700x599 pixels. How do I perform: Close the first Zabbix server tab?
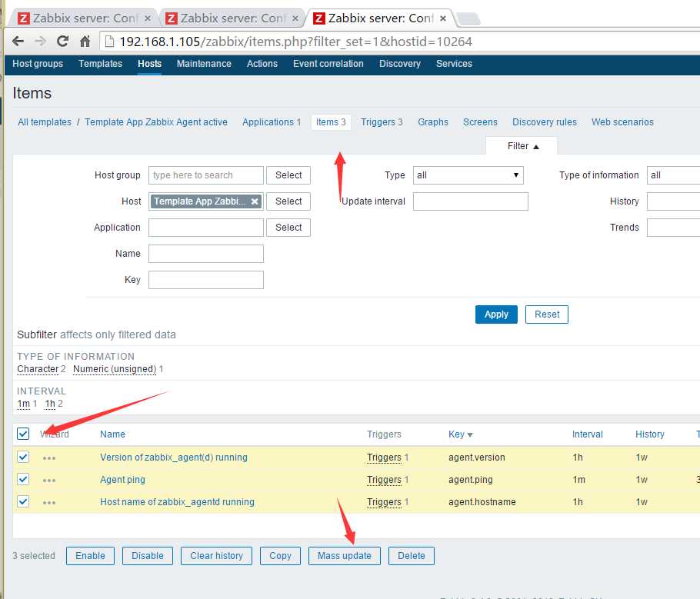point(148,18)
